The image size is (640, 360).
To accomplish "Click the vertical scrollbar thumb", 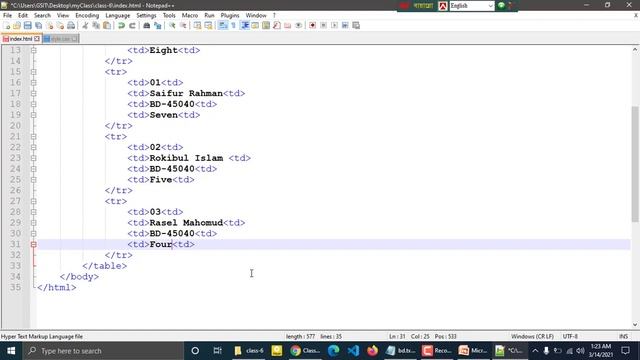I will coord(635,163).
